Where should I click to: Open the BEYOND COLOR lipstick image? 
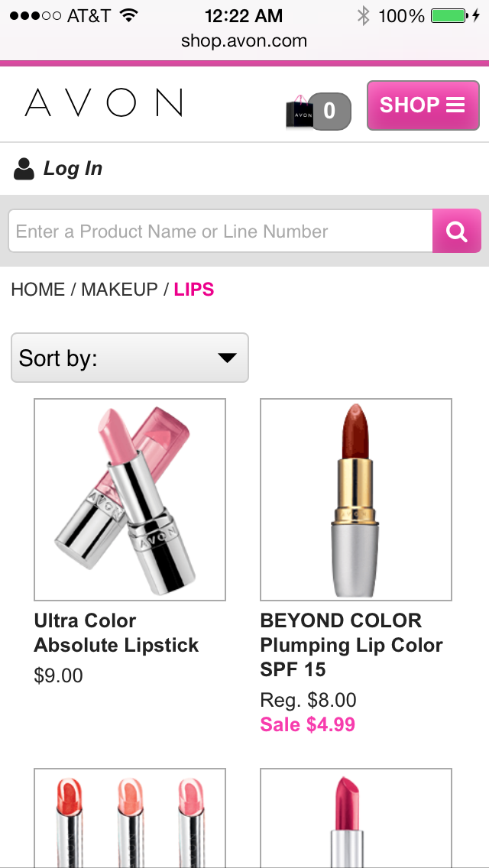356,500
